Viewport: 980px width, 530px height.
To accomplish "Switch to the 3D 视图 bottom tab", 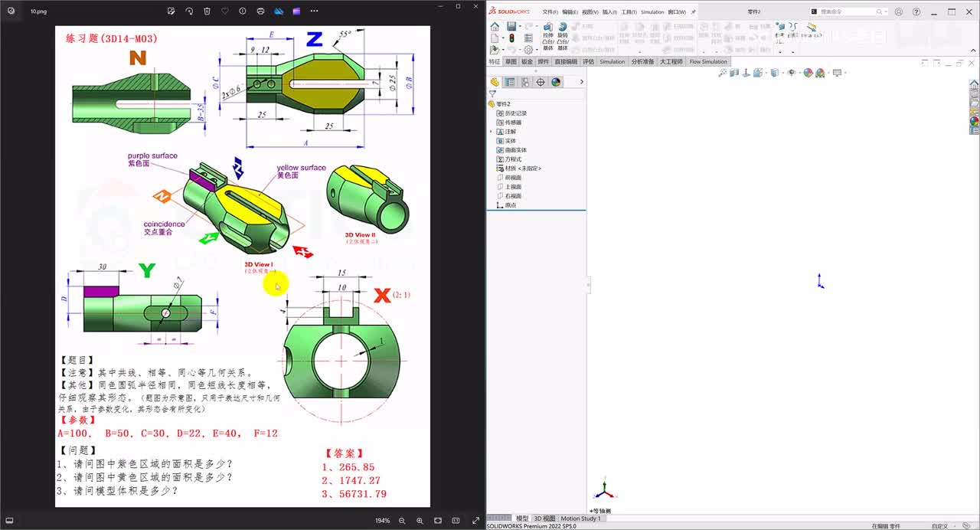I will pyautogui.click(x=544, y=519).
